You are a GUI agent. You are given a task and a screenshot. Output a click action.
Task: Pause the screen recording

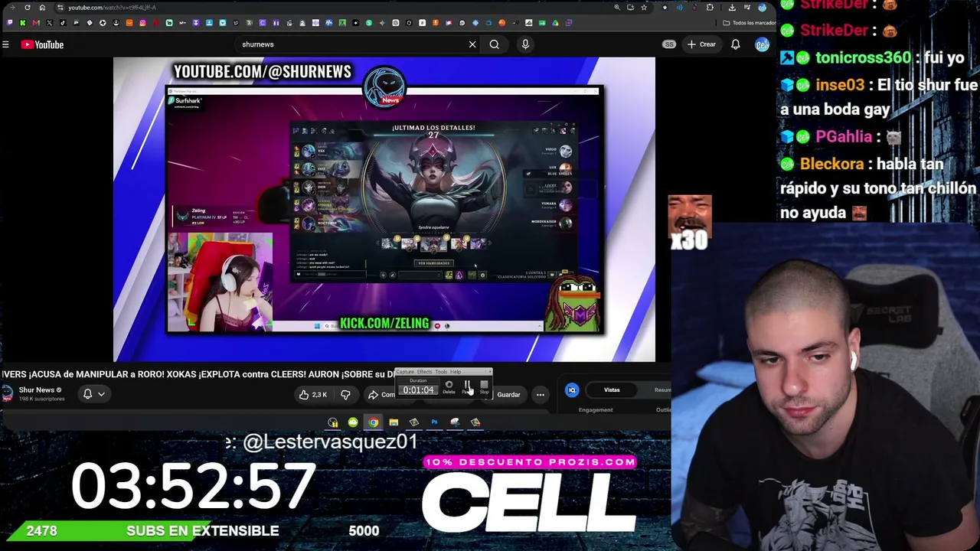(x=467, y=387)
